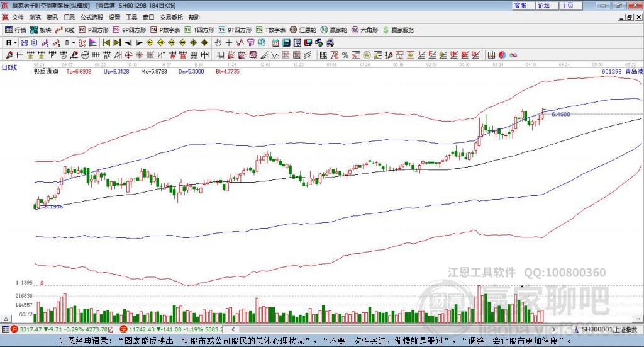Step forward with black right arrow
Viewport: 644px width, 347px height.
[x=139, y=43]
